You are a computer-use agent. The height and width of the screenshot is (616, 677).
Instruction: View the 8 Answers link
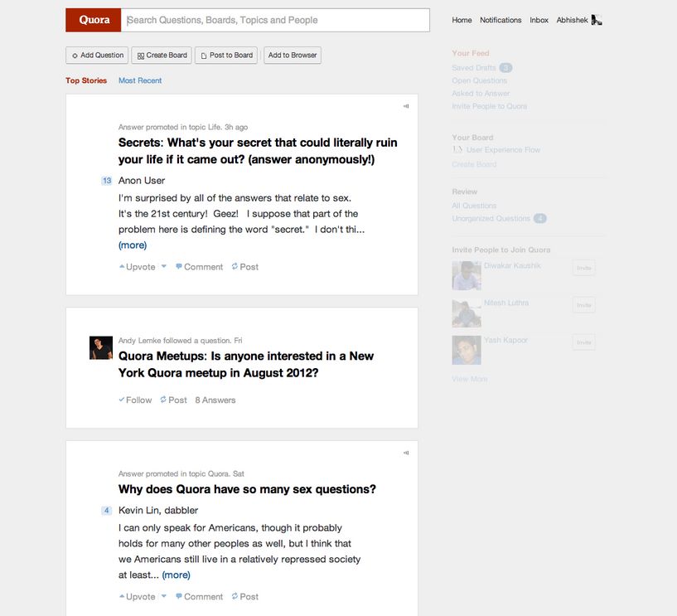[x=215, y=400]
